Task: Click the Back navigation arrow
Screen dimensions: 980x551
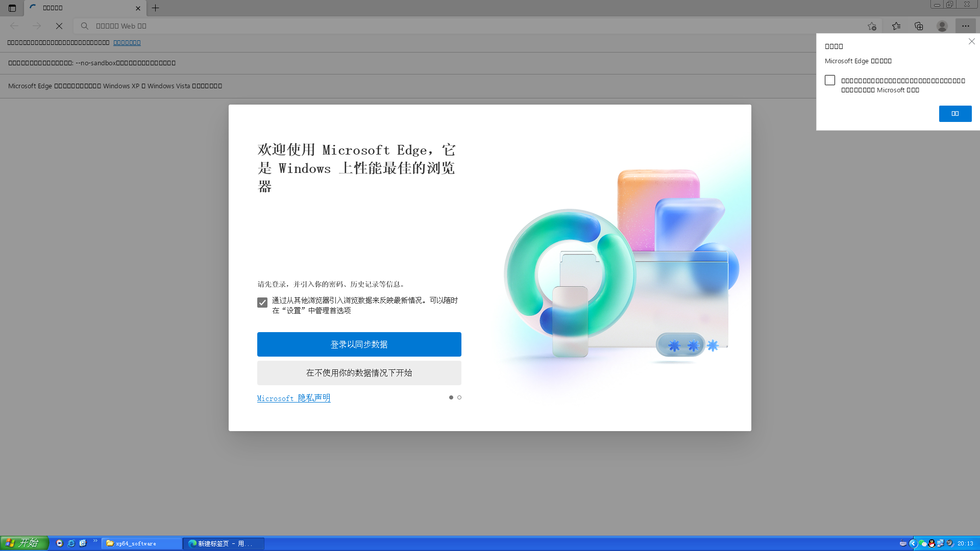Action: coord(14,26)
